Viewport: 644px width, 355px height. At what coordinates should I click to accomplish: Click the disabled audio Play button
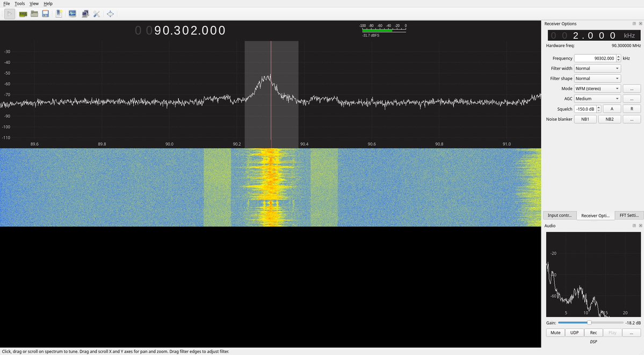[x=612, y=333]
